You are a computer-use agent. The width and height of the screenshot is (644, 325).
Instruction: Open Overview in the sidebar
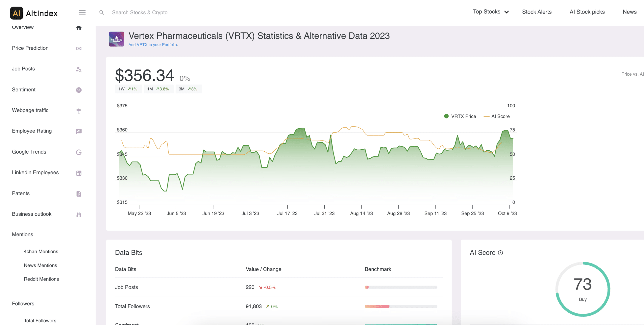tap(23, 27)
